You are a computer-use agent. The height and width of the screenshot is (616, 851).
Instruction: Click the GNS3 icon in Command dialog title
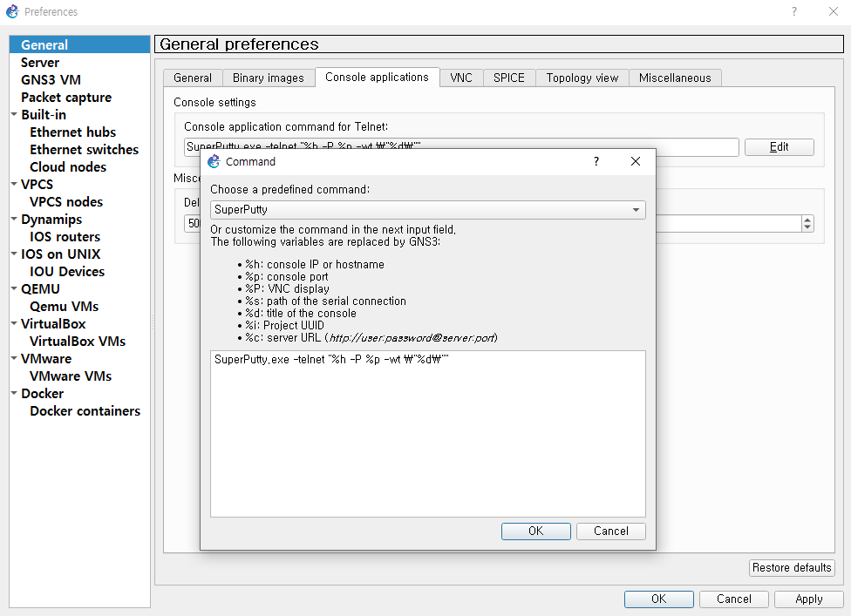[x=214, y=161]
